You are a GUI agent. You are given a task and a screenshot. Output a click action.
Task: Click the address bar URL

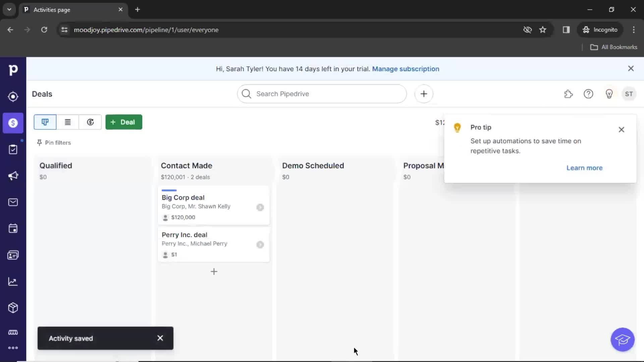[146, 30]
